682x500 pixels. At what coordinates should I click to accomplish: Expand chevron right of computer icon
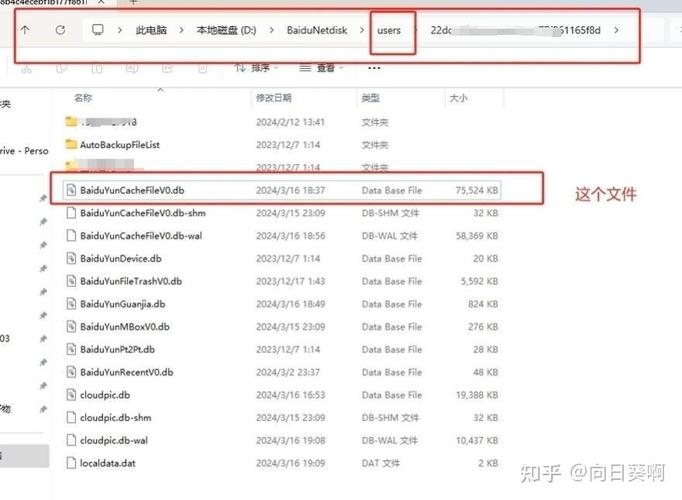(120, 30)
